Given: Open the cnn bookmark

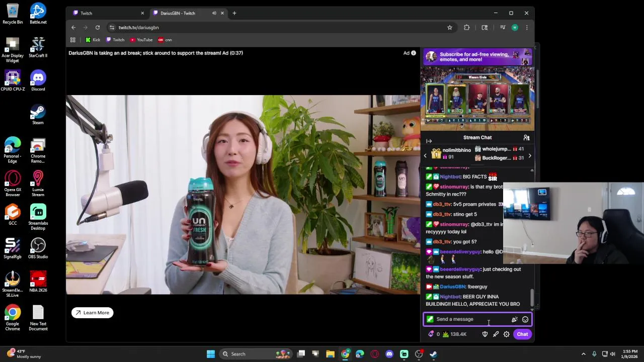Looking at the screenshot, I should 165,40.
